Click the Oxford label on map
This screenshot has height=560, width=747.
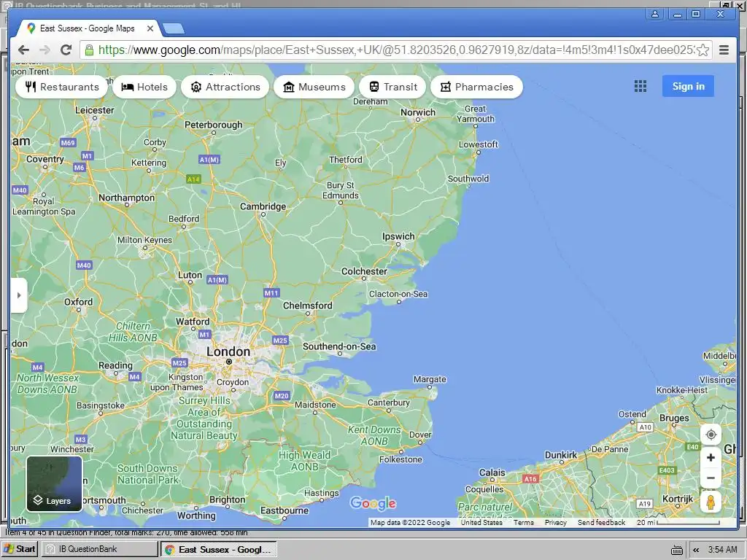(x=79, y=301)
